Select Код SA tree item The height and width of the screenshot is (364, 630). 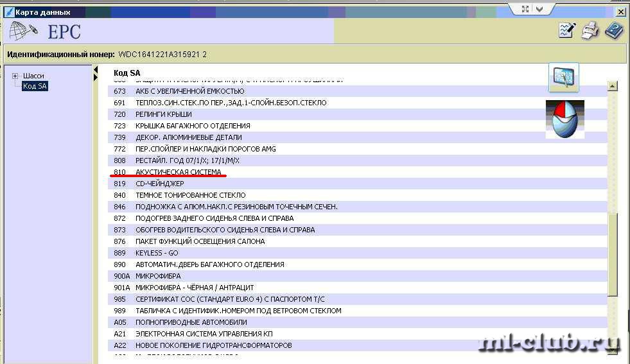[35, 86]
